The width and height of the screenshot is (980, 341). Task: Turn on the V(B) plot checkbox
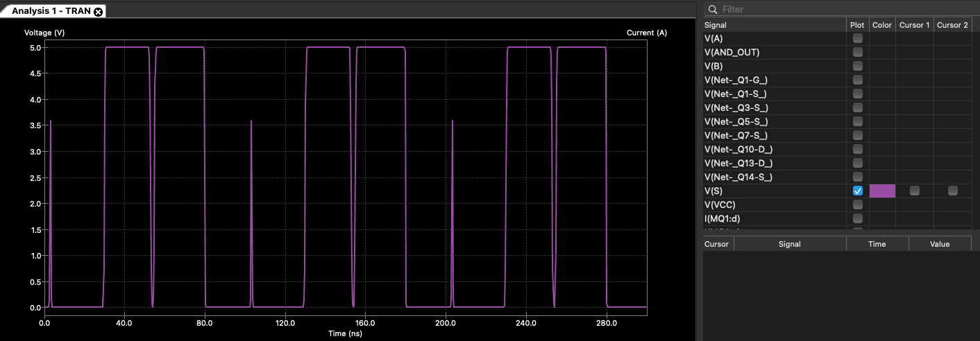tap(858, 66)
